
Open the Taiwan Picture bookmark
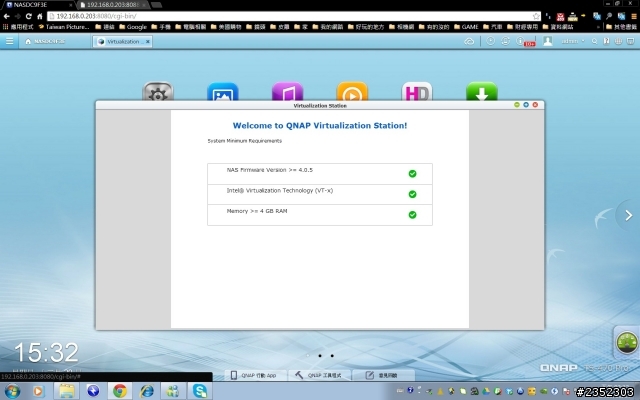(64, 27)
